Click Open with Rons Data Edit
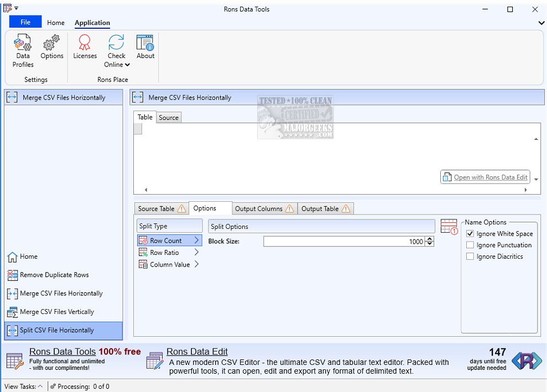547x392 pixels. tap(485, 177)
